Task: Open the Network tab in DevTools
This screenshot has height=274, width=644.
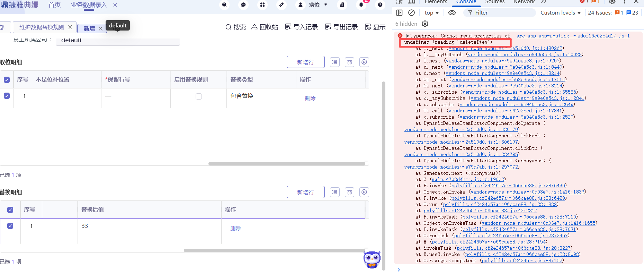Action: [524, 2]
